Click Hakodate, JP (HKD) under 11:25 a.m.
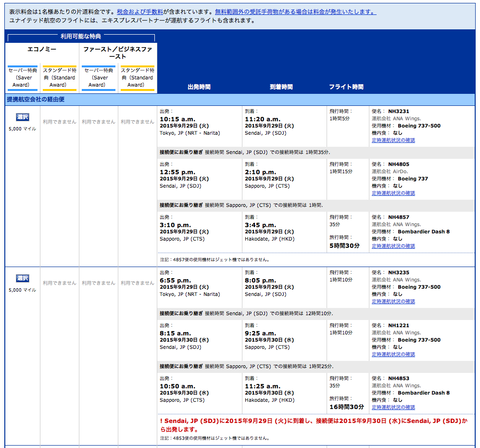This screenshot has height=448, width=480. click(270, 400)
